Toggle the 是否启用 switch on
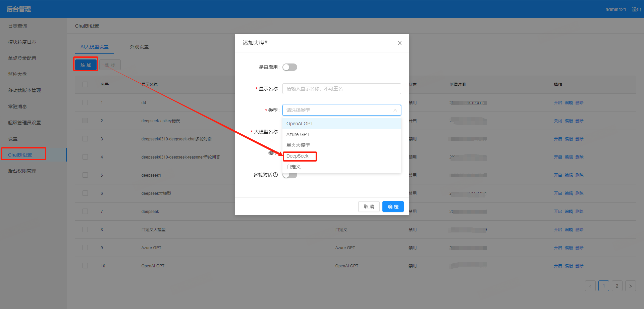 point(289,67)
